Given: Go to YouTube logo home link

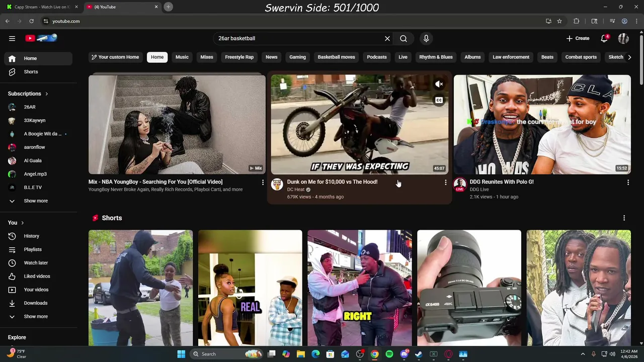Looking at the screenshot, I should coord(41,38).
